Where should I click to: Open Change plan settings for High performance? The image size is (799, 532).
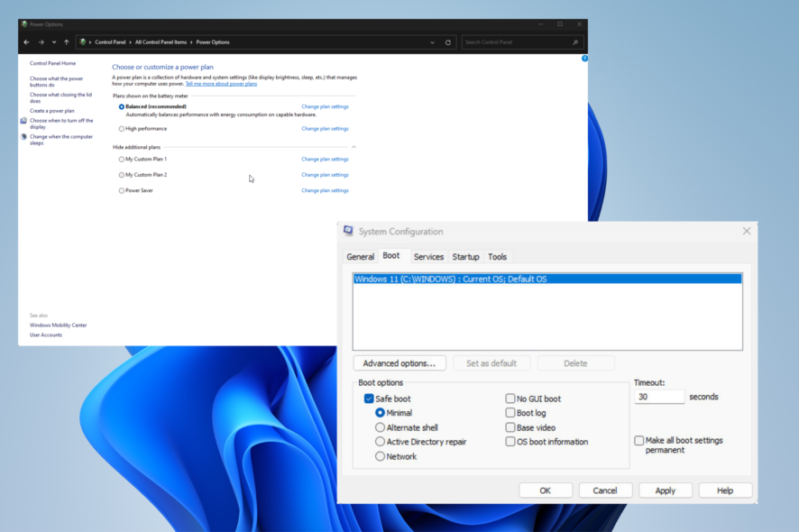[x=326, y=129]
